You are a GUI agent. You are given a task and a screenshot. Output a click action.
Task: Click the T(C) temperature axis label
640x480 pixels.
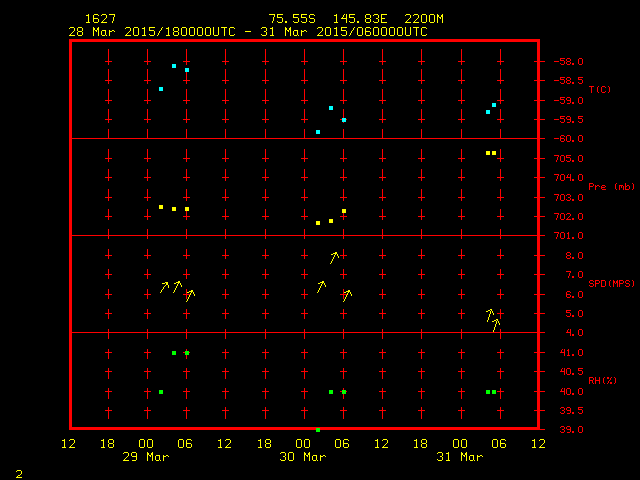pyautogui.click(x=599, y=90)
